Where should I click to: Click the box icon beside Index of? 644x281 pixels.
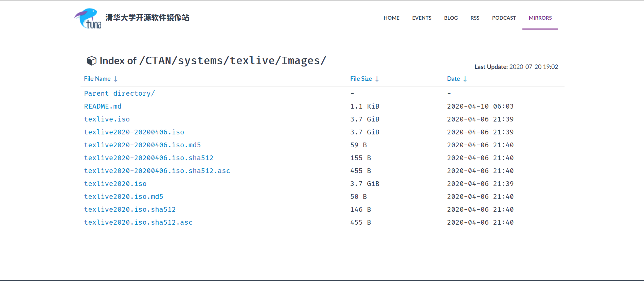[91, 61]
